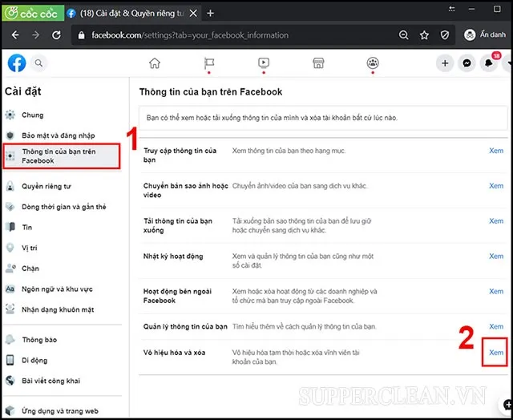Select Thông tin của bạn trên Facebook
This screenshot has width=513, height=420.
62,156
